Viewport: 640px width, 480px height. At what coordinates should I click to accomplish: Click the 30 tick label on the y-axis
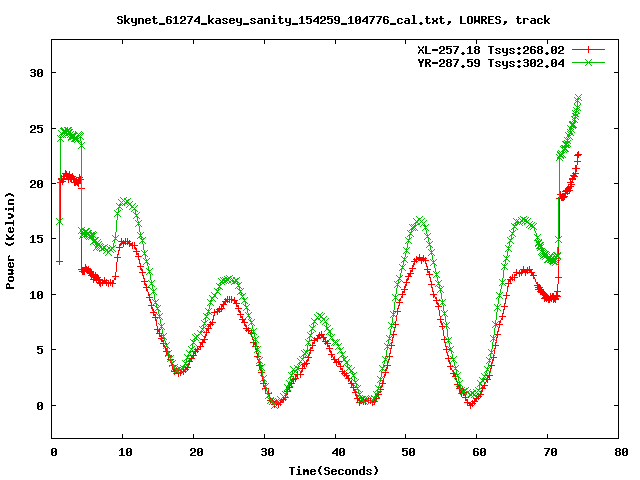tap(36, 73)
